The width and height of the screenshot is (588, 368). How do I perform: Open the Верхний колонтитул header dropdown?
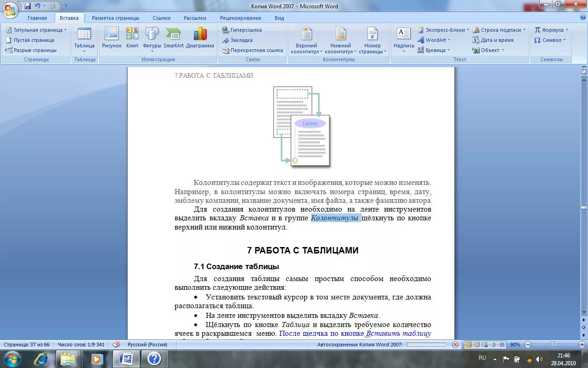[306, 41]
